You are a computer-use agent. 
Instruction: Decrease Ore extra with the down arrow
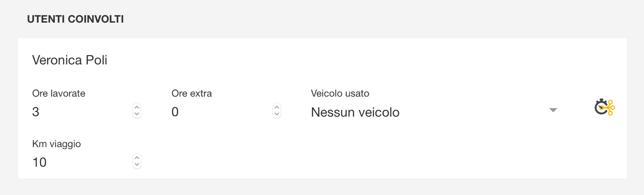coord(277,114)
